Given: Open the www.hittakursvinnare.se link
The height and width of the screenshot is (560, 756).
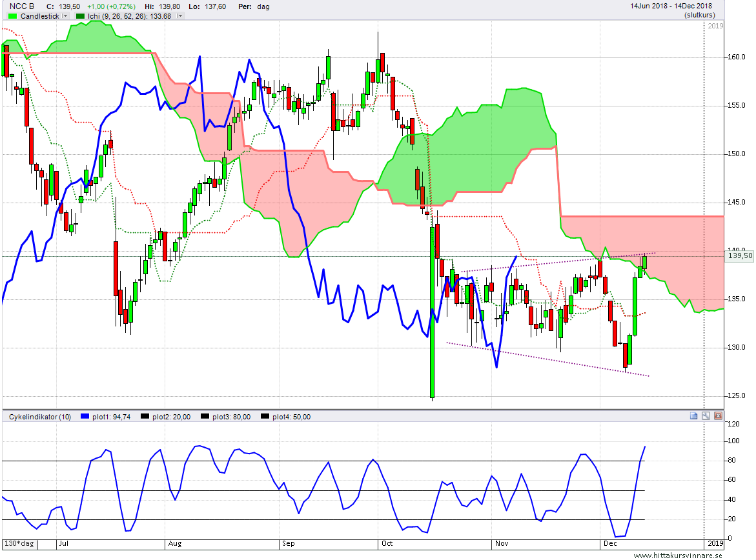Looking at the screenshot, I should click(x=678, y=555).
